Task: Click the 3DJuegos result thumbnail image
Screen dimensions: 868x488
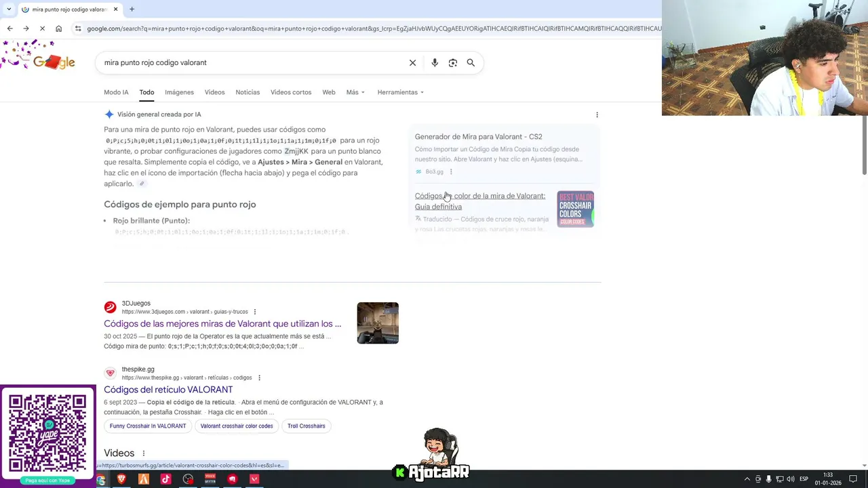Action: point(378,323)
